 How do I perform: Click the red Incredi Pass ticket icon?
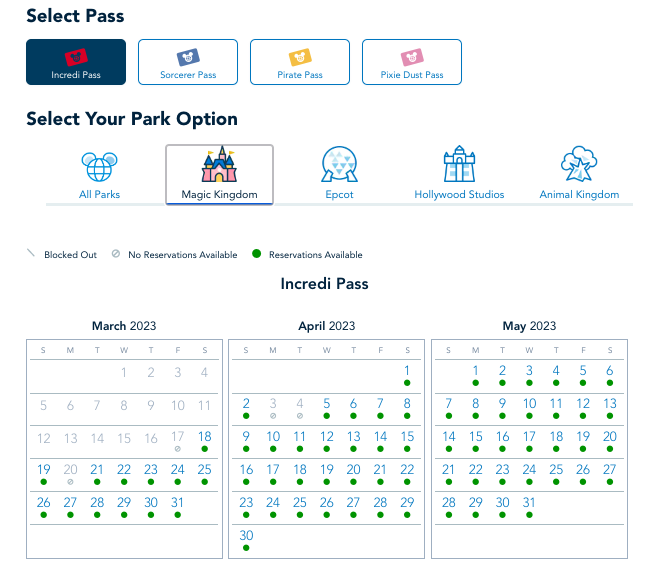(x=76, y=57)
